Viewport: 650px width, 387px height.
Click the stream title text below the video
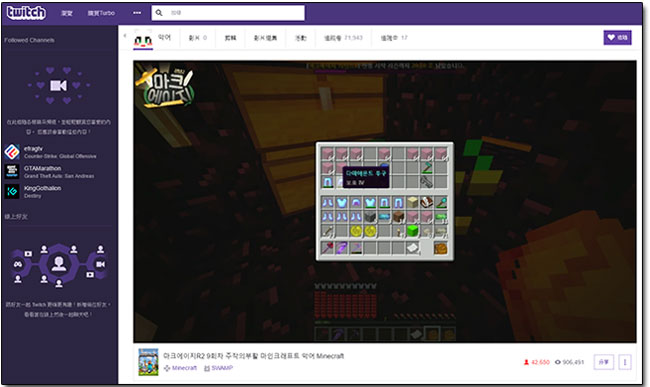coord(253,356)
